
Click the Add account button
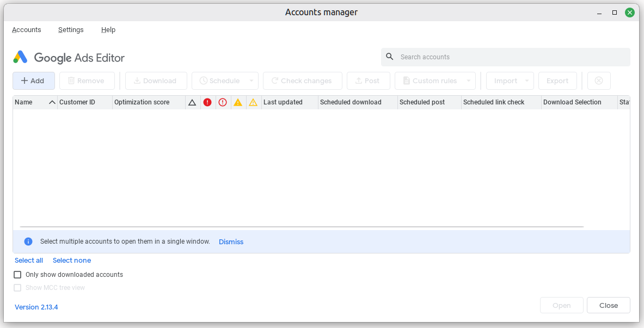(34, 81)
